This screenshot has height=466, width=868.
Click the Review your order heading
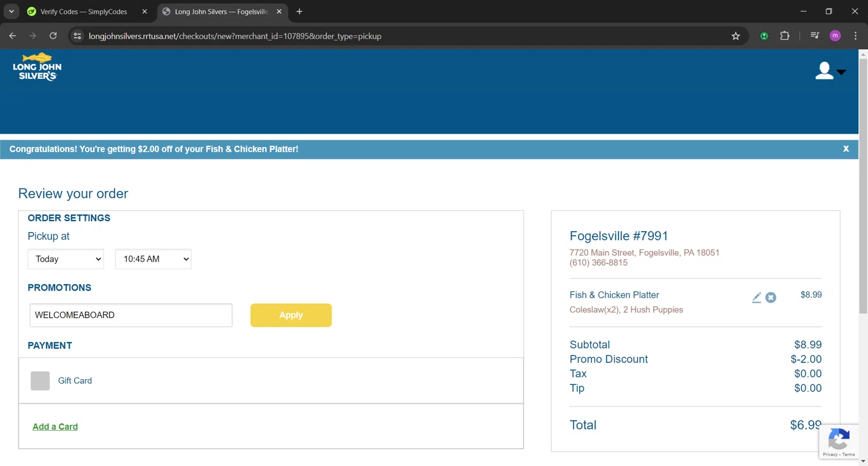point(73,193)
